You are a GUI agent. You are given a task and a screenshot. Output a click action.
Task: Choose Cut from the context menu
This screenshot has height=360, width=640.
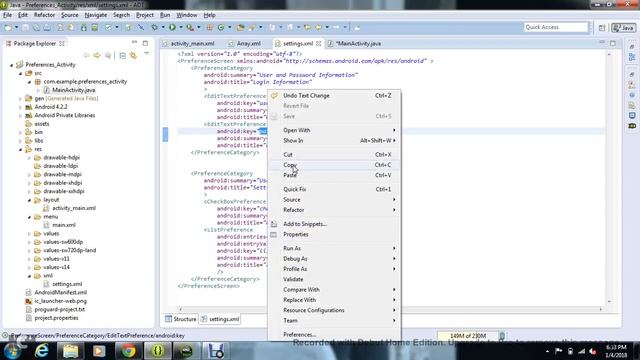click(334, 155)
